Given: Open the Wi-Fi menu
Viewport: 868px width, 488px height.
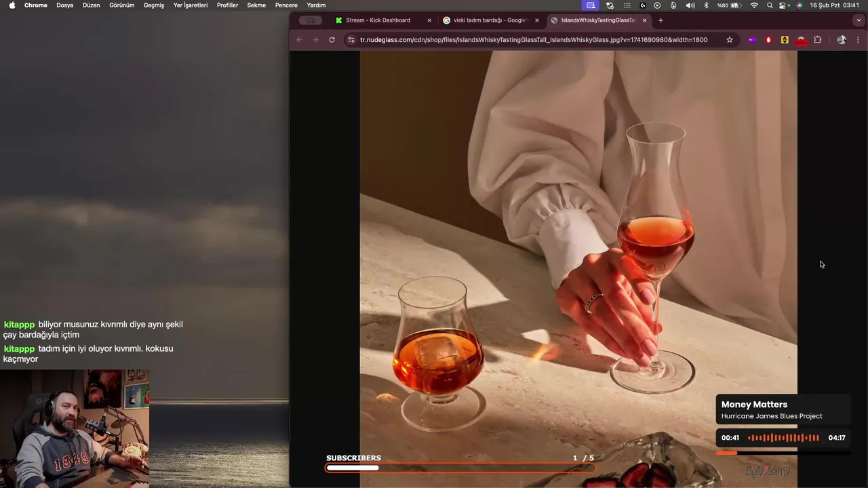Looking at the screenshot, I should pos(754,5).
